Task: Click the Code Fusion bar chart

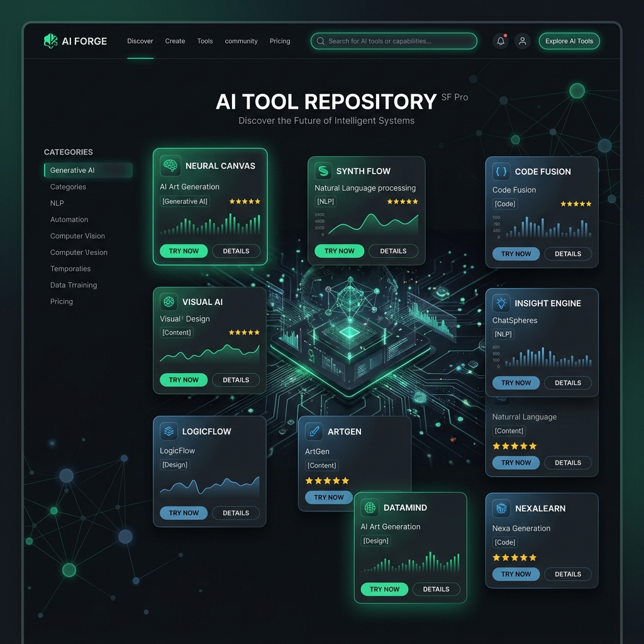Action: tap(542, 226)
